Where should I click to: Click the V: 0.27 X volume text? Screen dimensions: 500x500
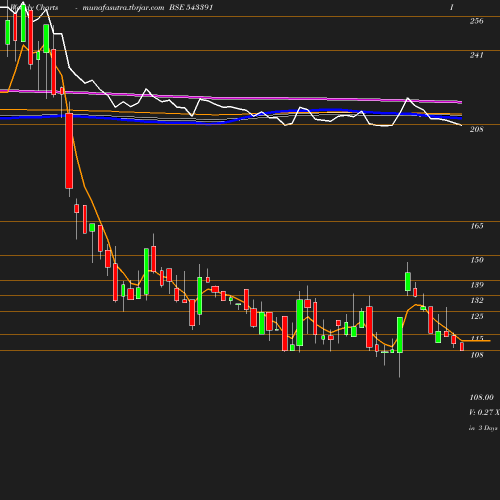[x=484, y=412]
